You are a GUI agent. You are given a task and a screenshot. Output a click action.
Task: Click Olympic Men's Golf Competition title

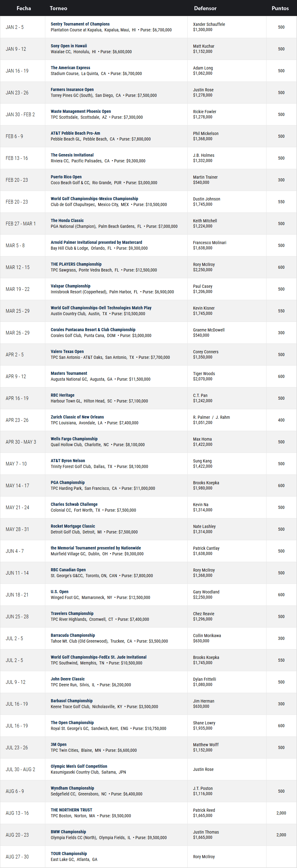pyautogui.click(x=79, y=766)
